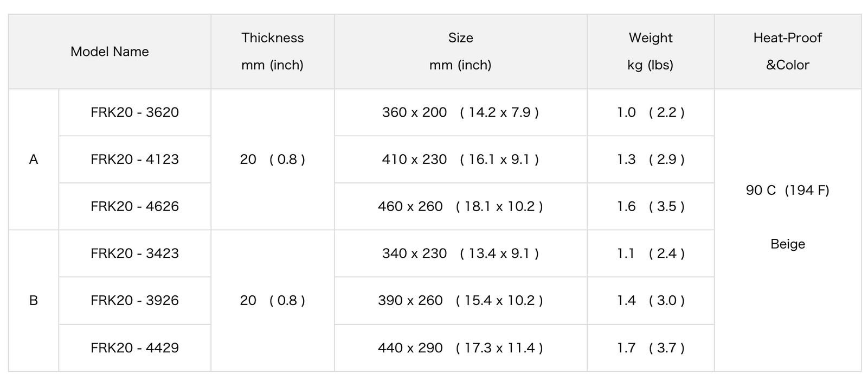Click the 1.4 (3.0) weight cell

(x=650, y=300)
